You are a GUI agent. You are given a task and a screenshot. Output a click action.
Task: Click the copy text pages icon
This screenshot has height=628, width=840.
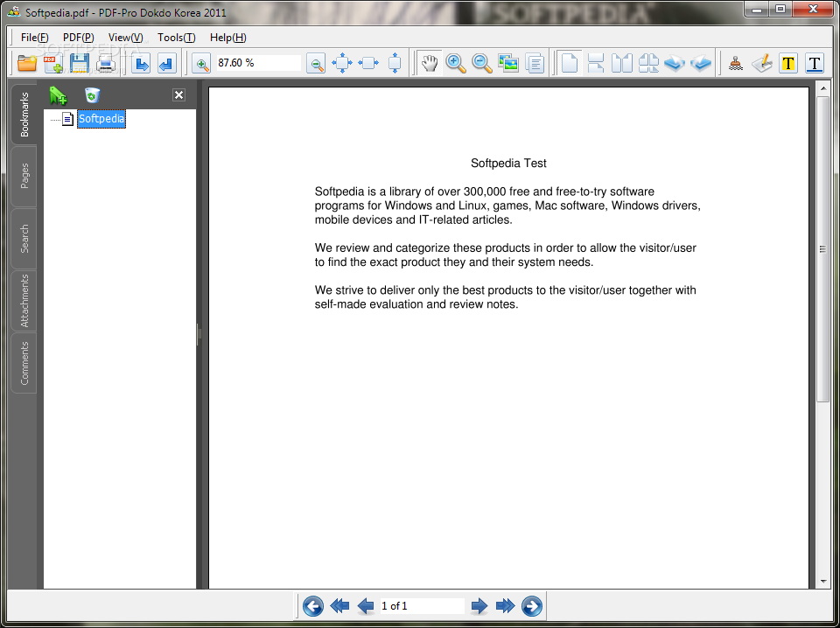[535, 63]
